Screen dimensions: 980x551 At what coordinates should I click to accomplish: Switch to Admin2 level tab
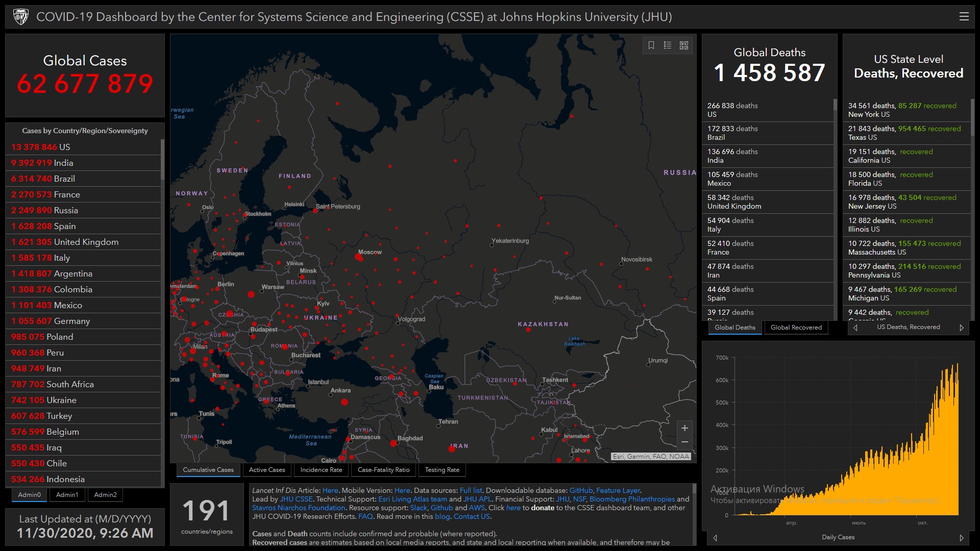(x=105, y=495)
